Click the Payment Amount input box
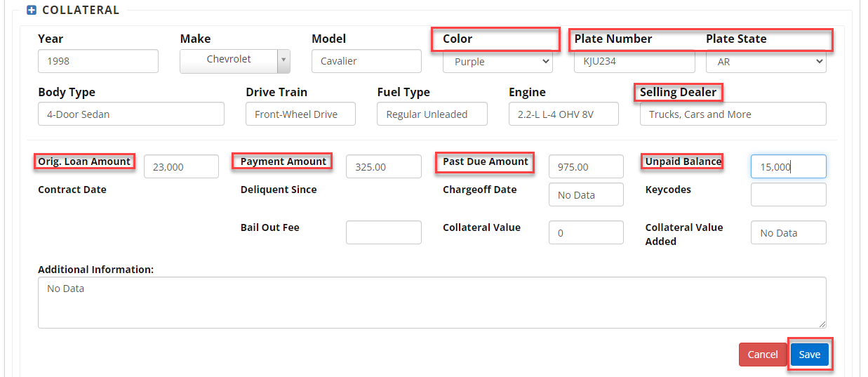Viewport: 868px width, 377px height. click(x=384, y=167)
